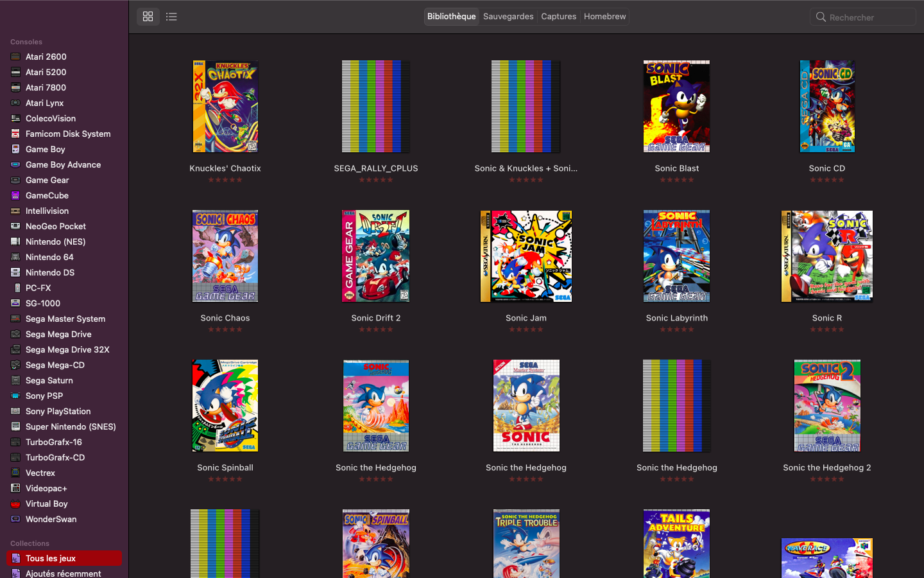The image size is (924, 578).
Task: Select the Sonic Triple Trouble cover art
Action: [526, 544]
